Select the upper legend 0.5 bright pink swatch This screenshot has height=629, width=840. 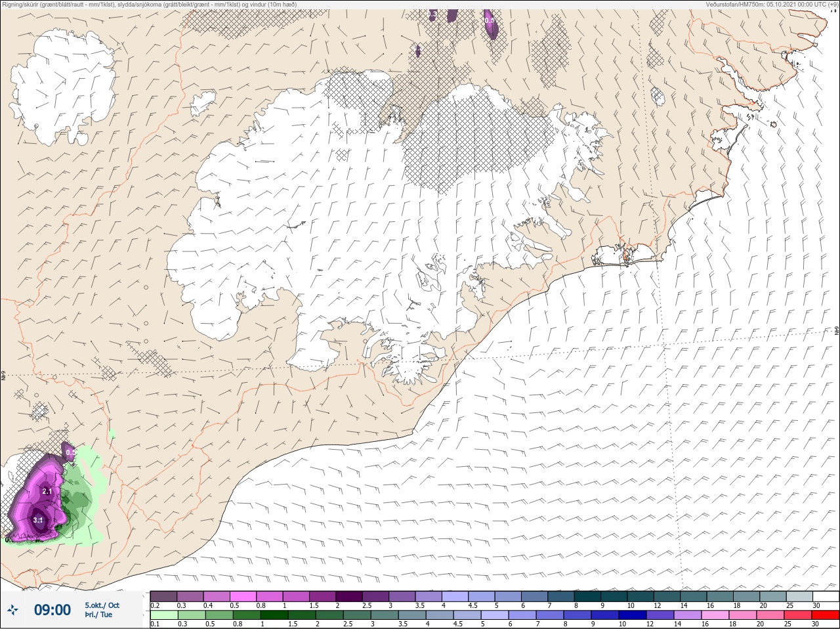click(243, 596)
